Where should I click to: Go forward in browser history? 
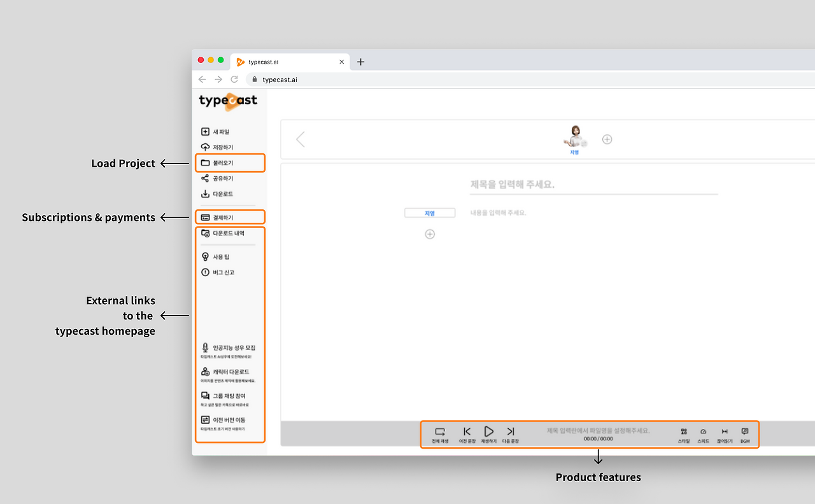(218, 80)
